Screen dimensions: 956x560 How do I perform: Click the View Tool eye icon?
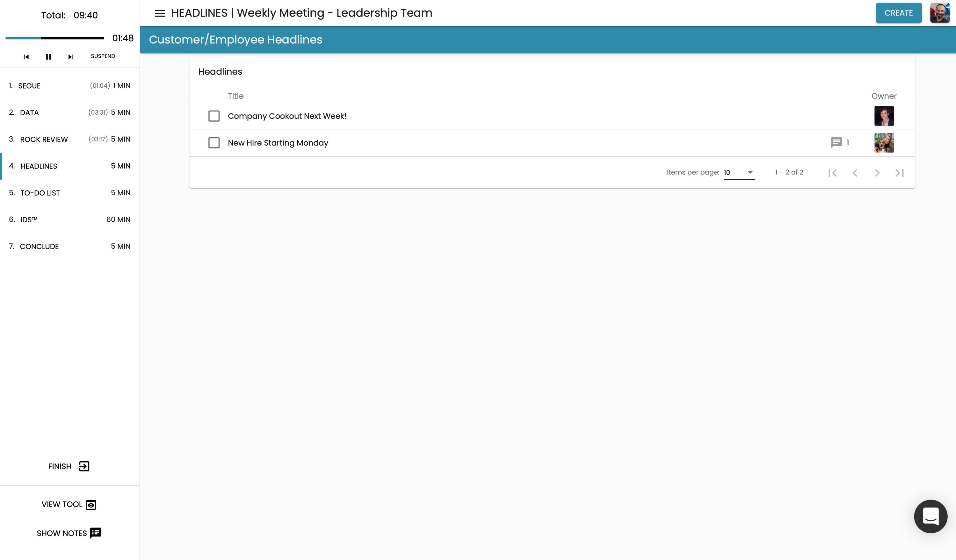(91, 505)
